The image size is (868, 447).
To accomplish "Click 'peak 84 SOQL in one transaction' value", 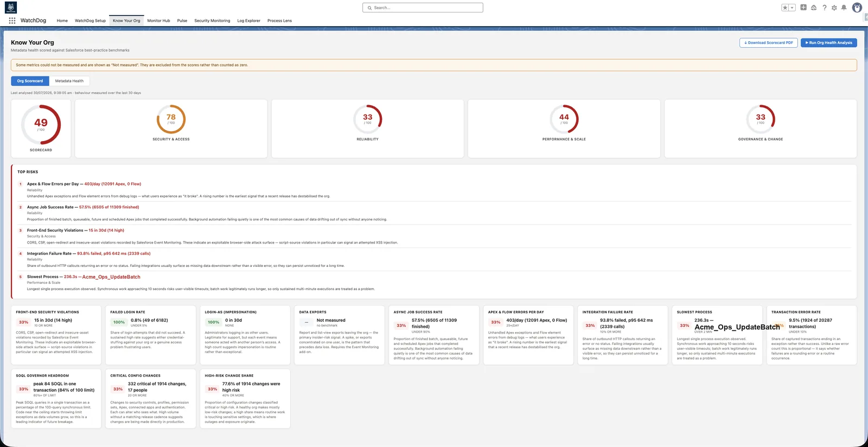I will [x=64, y=387].
